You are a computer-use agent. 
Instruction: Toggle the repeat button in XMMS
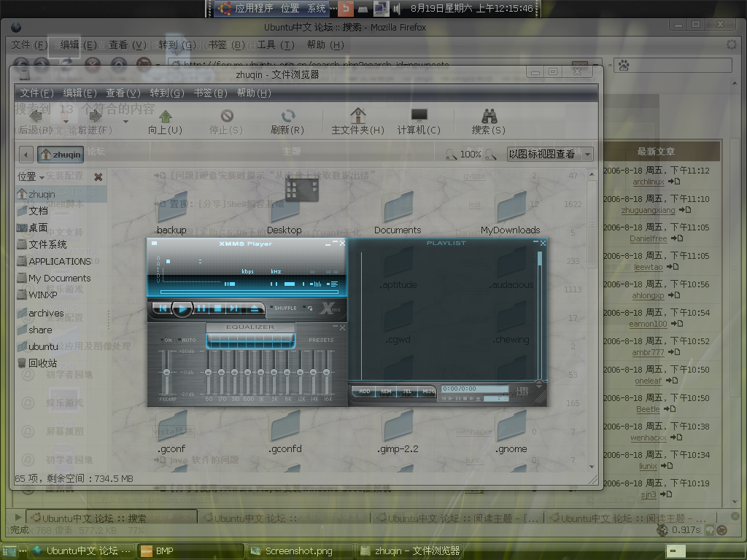coord(309,308)
